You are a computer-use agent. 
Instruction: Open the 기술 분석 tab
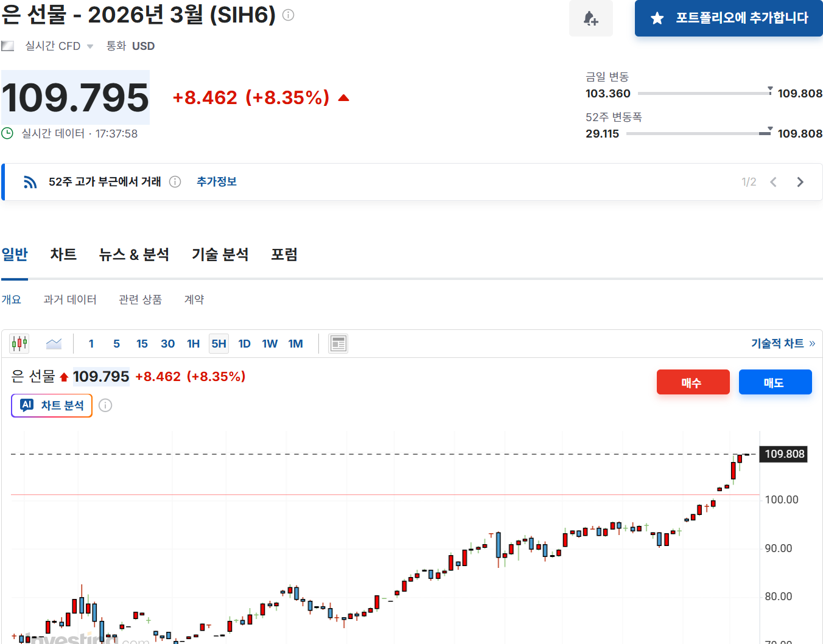click(220, 254)
